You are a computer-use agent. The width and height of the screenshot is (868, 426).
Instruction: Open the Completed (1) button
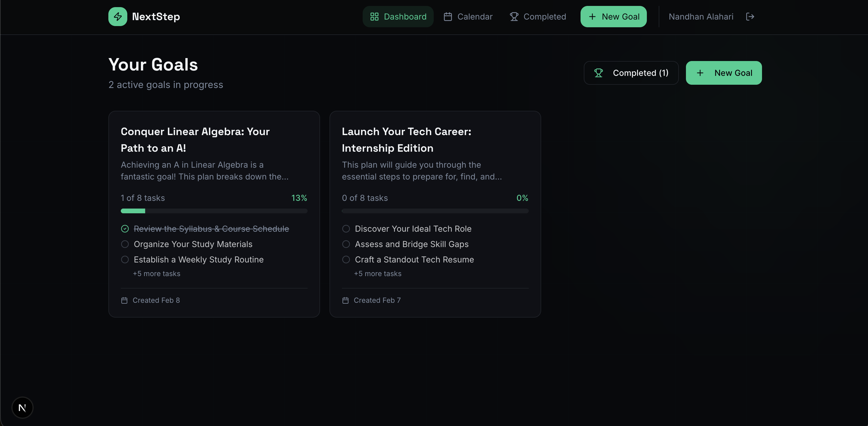[631, 73]
